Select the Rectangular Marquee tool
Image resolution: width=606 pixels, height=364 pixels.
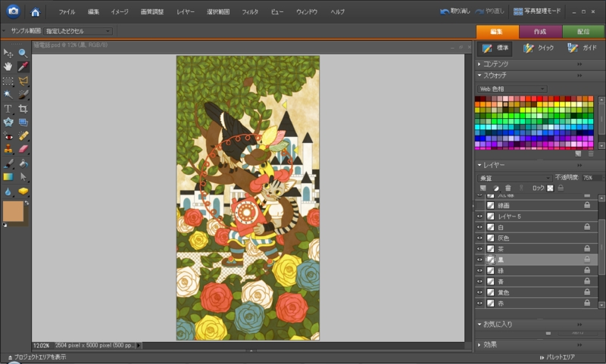[x=8, y=81]
